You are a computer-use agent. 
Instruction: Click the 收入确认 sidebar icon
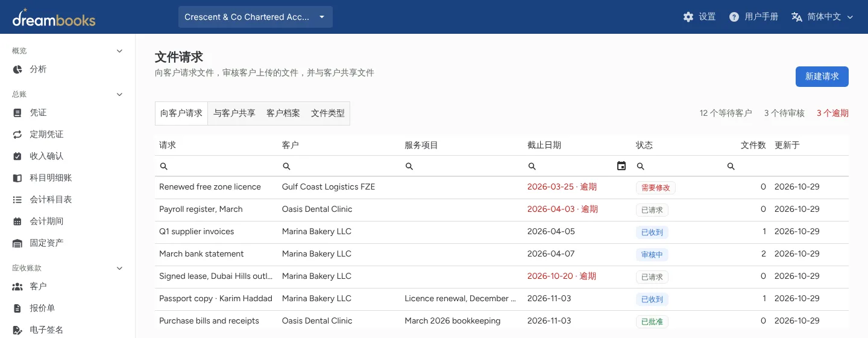click(17, 156)
